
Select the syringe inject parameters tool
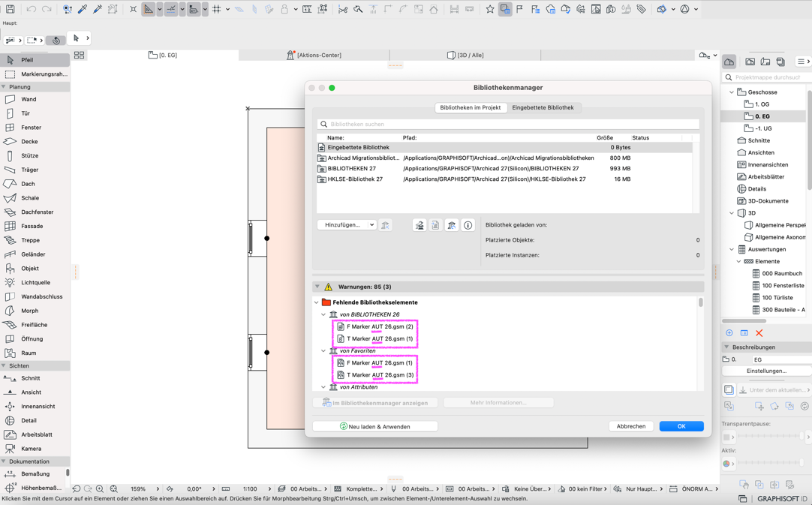pyautogui.click(x=98, y=9)
